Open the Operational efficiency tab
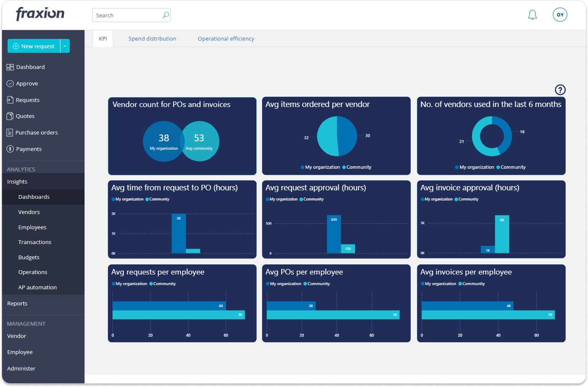This screenshot has width=588, height=387. 226,38
